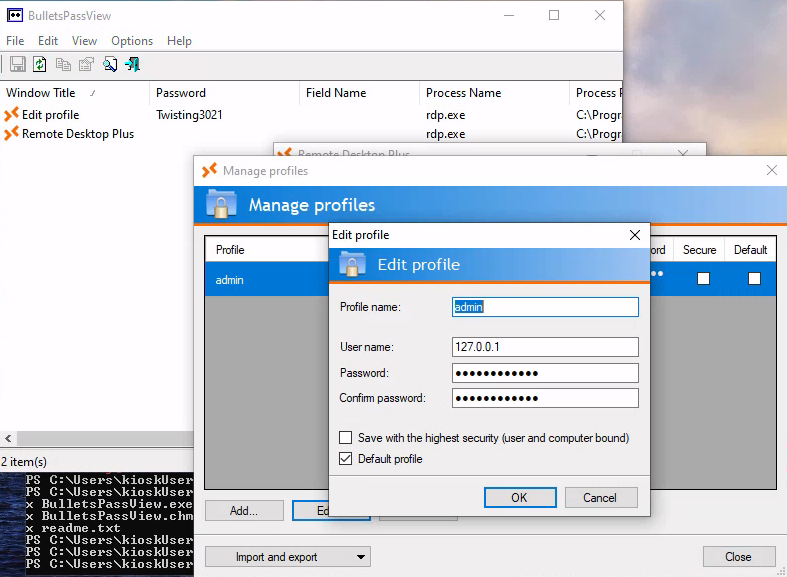Click the Find toolbar icon in BulletsPassView
This screenshot has width=787, height=577.
point(110,64)
